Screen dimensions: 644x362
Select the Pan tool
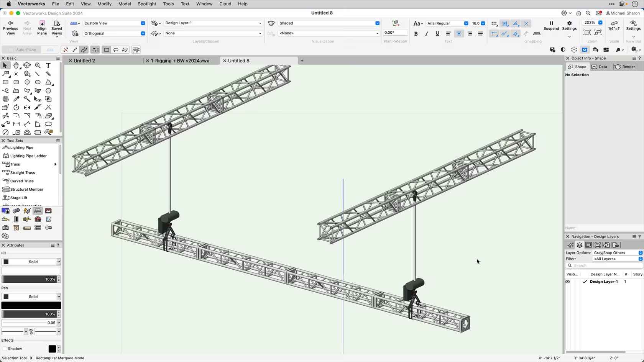[16, 66]
